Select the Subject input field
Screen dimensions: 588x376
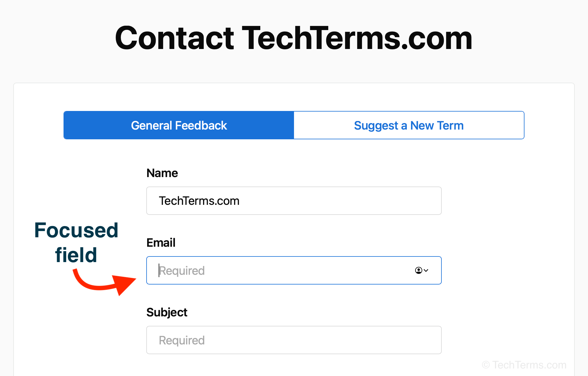pyautogui.click(x=294, y=340)
